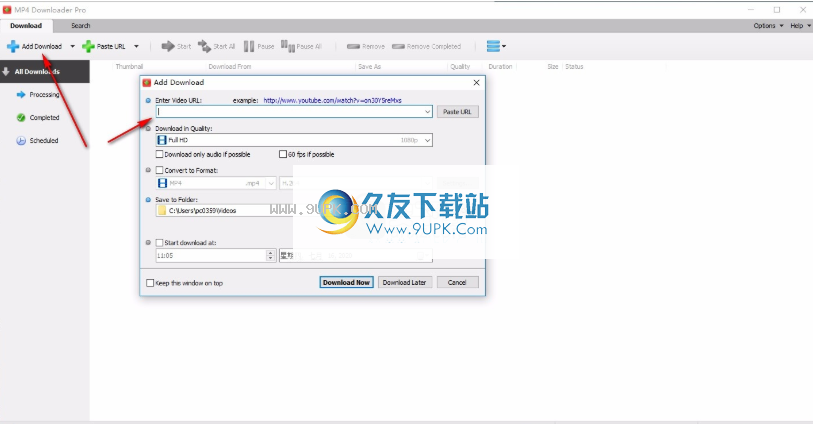Image resolution: width=813 pixels, height=424 pixels.
Task: Click the Download Now button
Action: pyautogui.click(x=346, y=282)
